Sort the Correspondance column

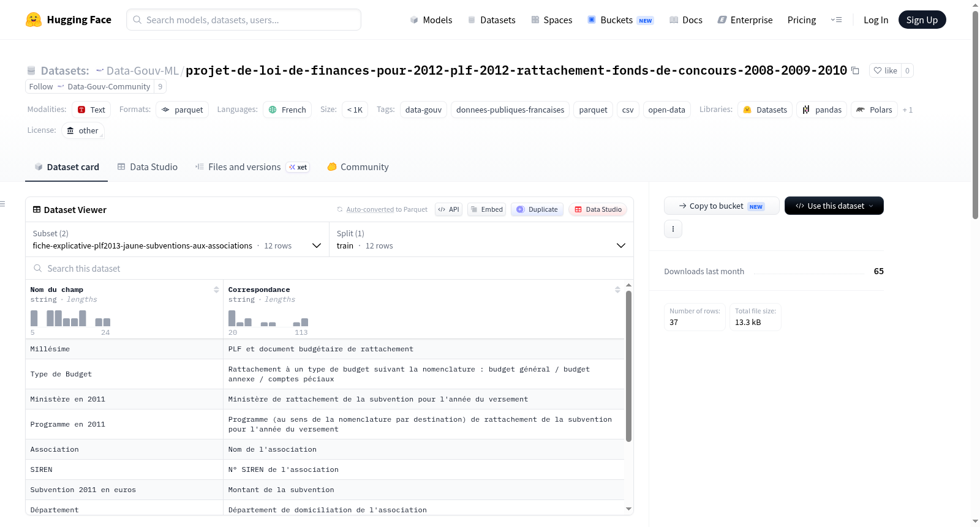click(x=617, y=290)
